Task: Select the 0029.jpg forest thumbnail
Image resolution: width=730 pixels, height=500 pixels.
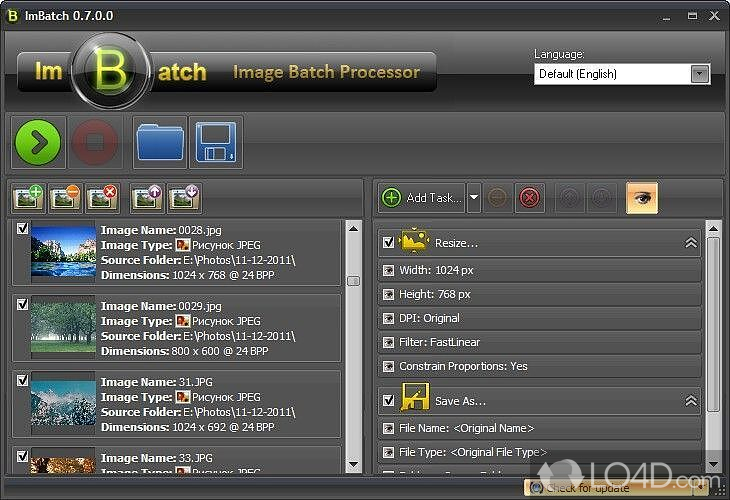Action: click(63, 328)
